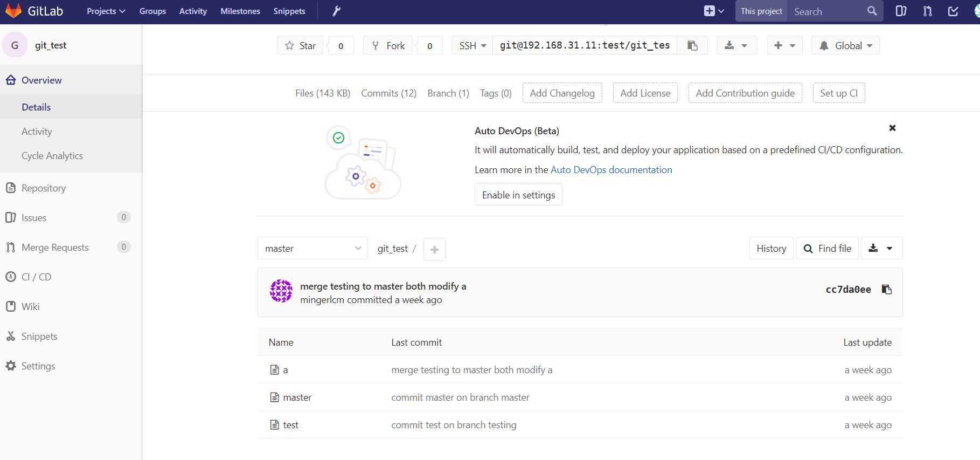This screenshot has height=460, width=980.
Task: Open the Milestones navbar item
Action: point(240,11)
